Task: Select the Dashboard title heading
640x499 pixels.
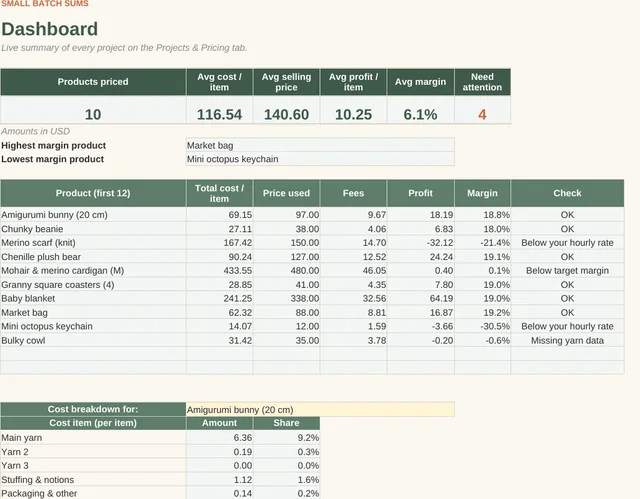Action: coord(49,29)
